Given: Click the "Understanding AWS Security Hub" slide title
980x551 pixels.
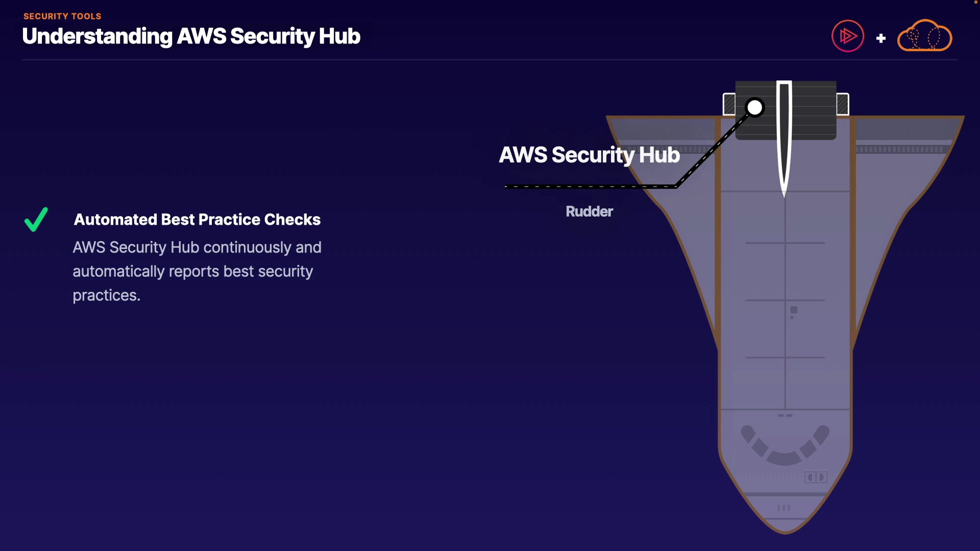Looking at the screenshot, I should pos(191,36).
